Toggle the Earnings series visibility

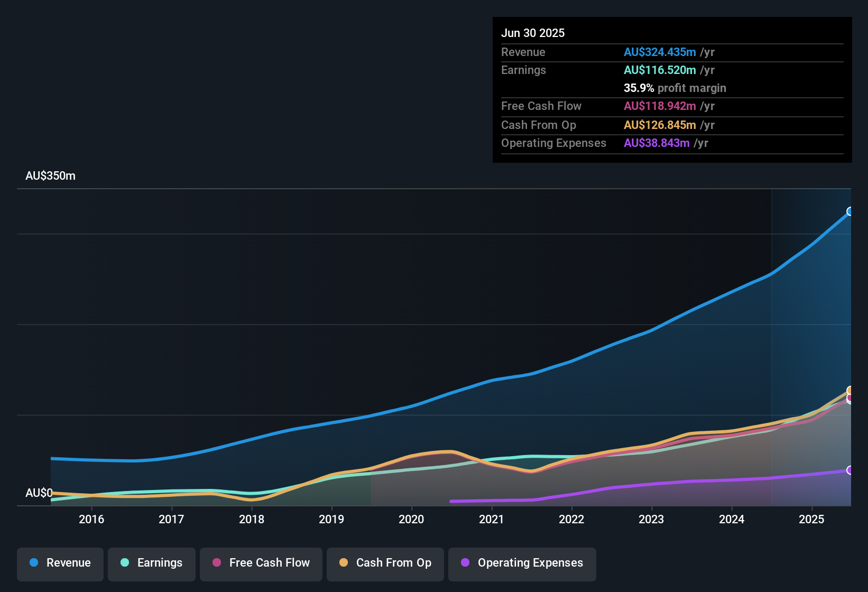tap(152, 563)
